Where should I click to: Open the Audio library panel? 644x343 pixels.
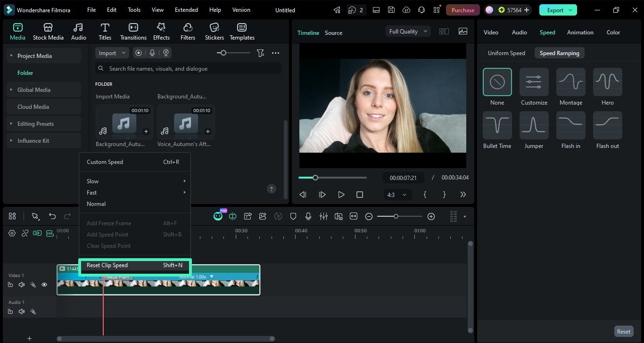coord(79,32)
